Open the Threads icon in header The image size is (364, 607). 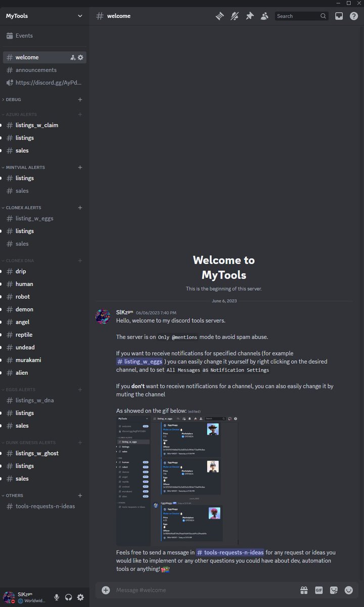[219, 16]
